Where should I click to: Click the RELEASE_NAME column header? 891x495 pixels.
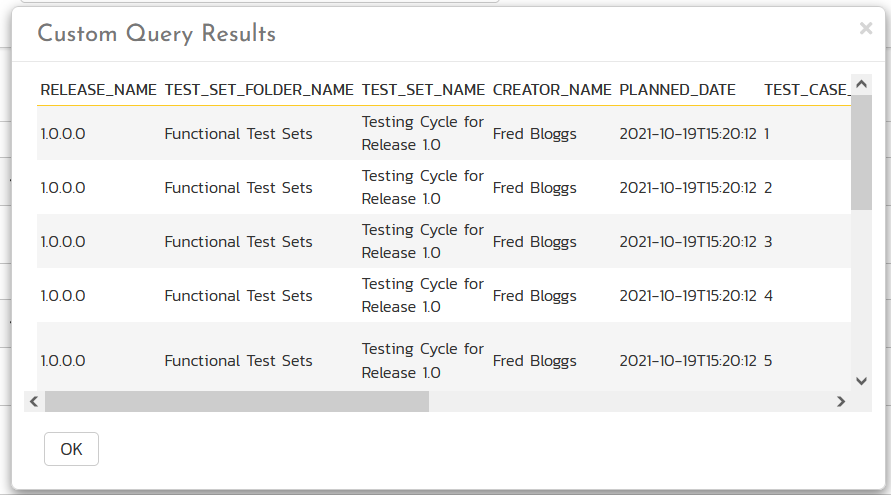[x=98, y=90]
